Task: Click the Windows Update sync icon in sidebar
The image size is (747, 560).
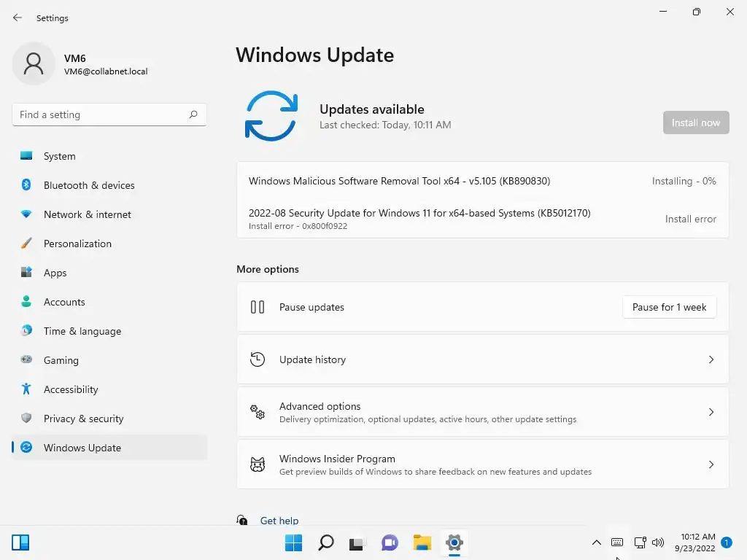Action: point(26,447)
